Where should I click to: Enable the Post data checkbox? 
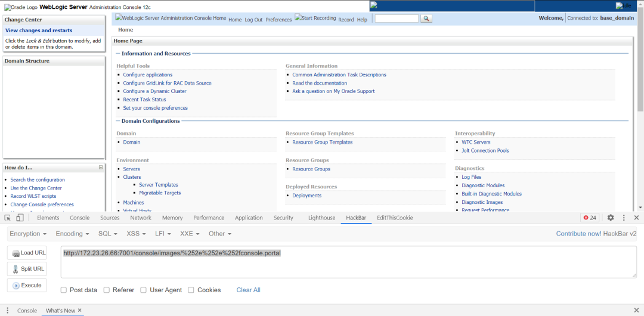click(64, 290)
